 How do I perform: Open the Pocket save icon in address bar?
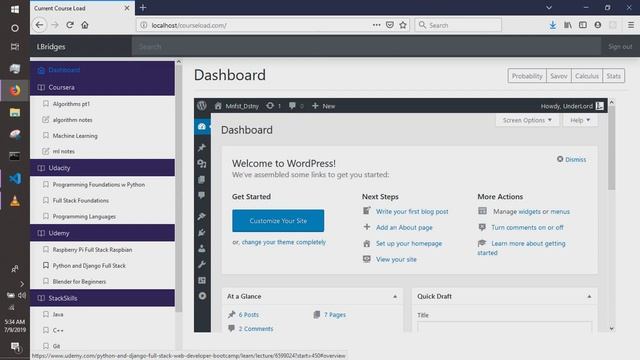[x=390, y=25]
